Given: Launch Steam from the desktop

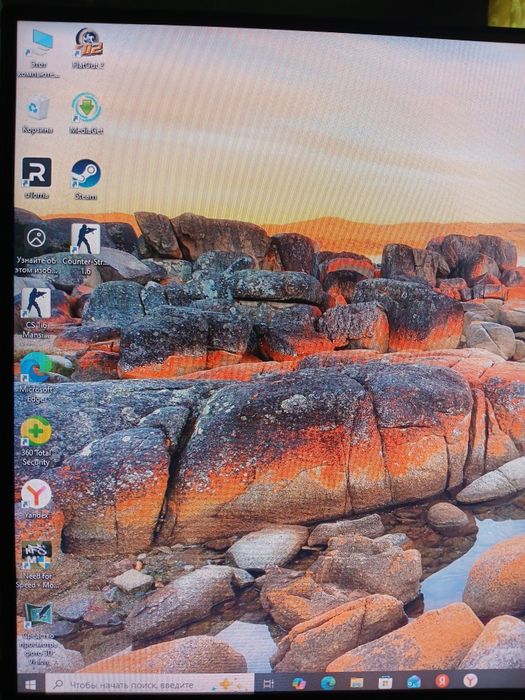Looking at the screenshot, I should (x=86, y=179).
